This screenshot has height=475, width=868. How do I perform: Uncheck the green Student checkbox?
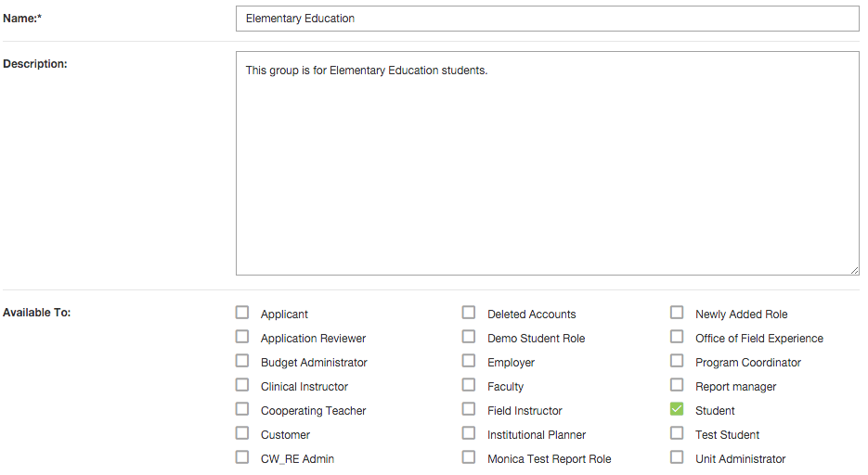click(x=677, y=409)
